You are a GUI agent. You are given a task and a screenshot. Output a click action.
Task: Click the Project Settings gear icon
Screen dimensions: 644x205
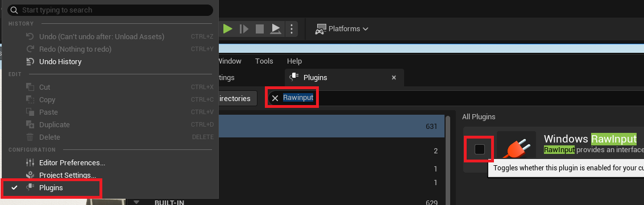pos(30,175)
